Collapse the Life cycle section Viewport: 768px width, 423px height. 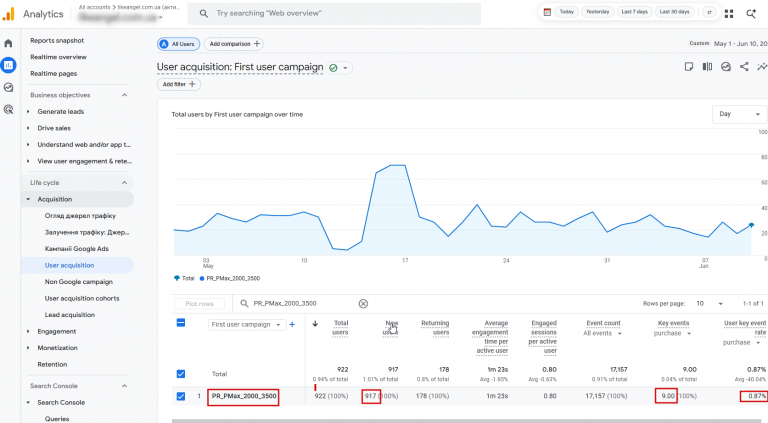tap(124, 183)
